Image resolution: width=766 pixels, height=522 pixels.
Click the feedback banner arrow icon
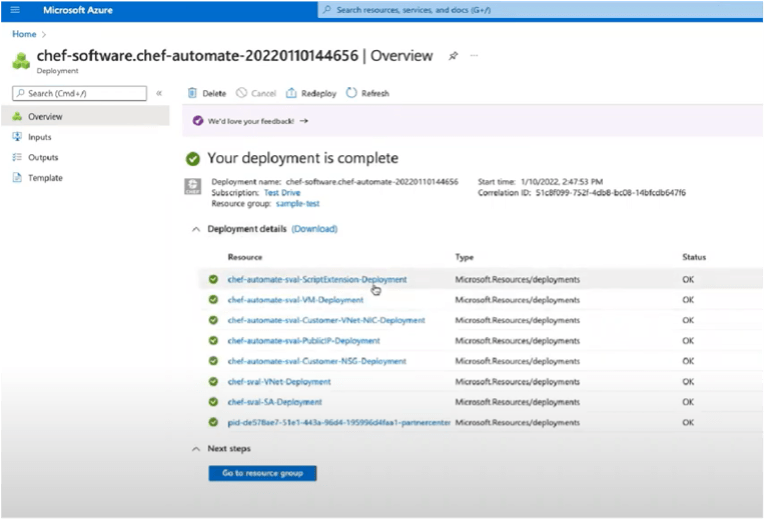(x=304, y=121)
